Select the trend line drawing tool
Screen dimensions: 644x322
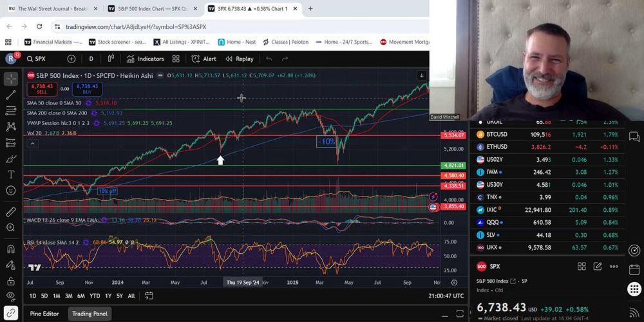pos(11,95)
